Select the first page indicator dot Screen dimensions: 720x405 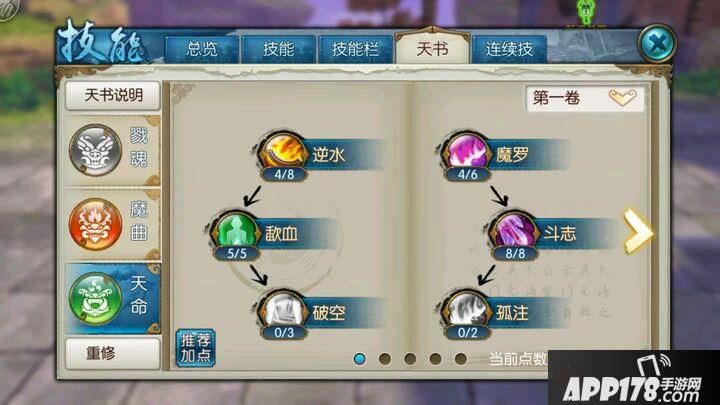pos(360,359)
